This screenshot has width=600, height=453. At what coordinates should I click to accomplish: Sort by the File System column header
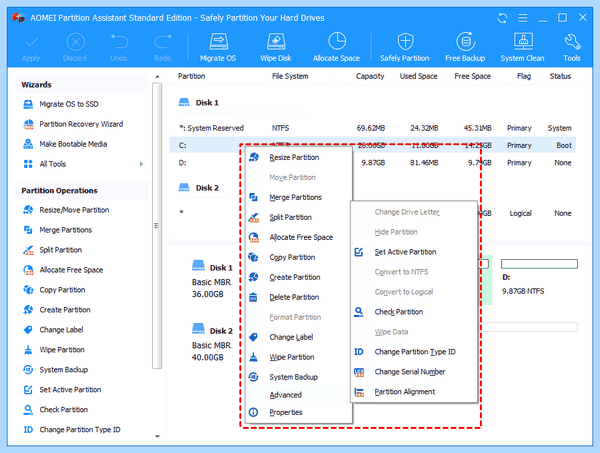click(290, 76)
